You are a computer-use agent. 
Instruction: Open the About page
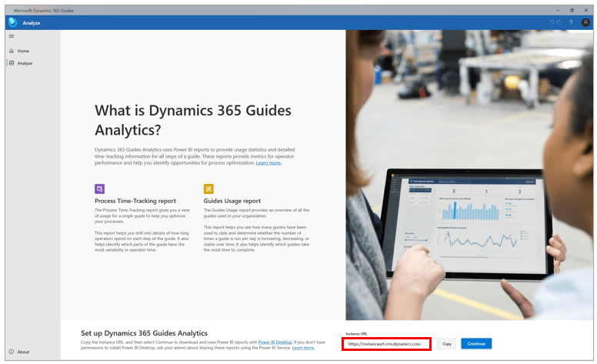tap(20, 352)
